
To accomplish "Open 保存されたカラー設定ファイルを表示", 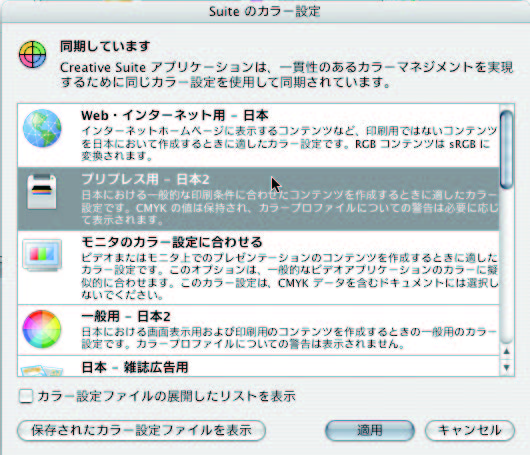I will point(141,431).
